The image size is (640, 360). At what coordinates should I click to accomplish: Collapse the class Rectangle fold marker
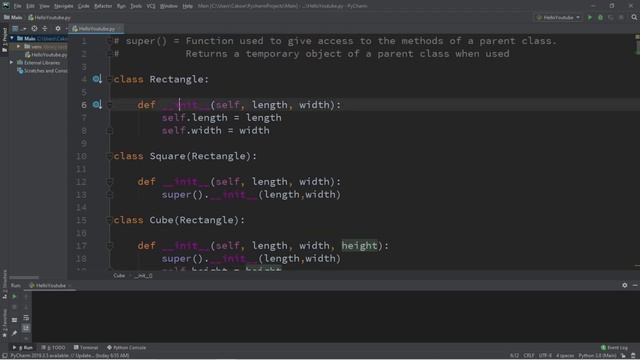[109, 79]
